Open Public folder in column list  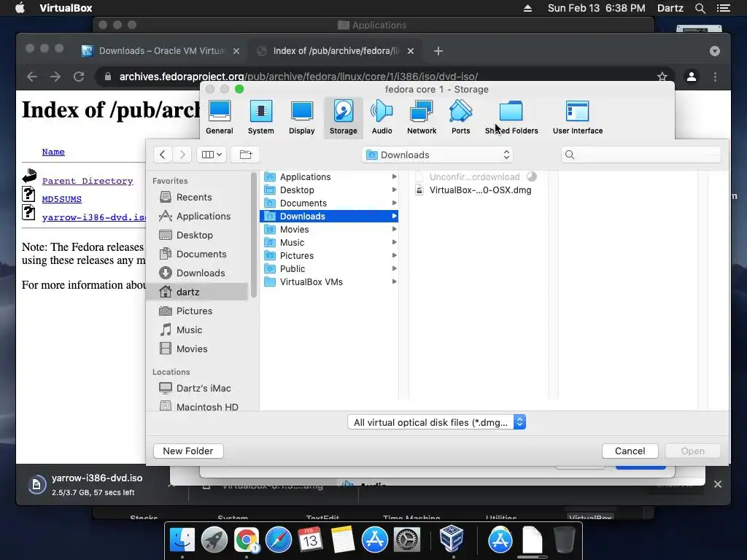click(x=329, y=268)
